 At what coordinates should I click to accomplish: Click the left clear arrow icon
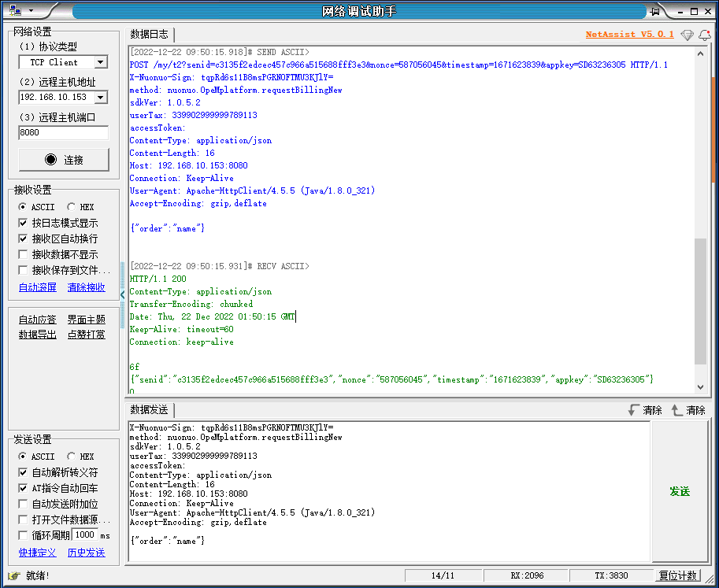click(x=634, y=410)
